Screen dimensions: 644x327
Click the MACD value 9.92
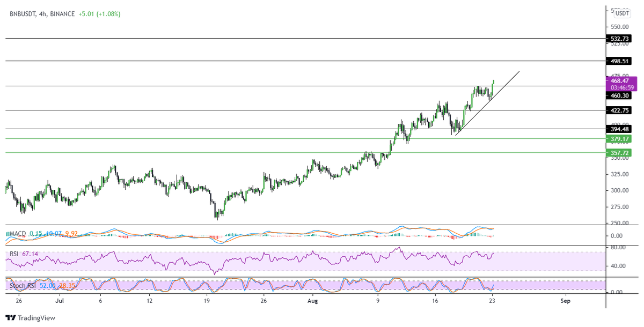pyautogui.click(x=71, y=233)
